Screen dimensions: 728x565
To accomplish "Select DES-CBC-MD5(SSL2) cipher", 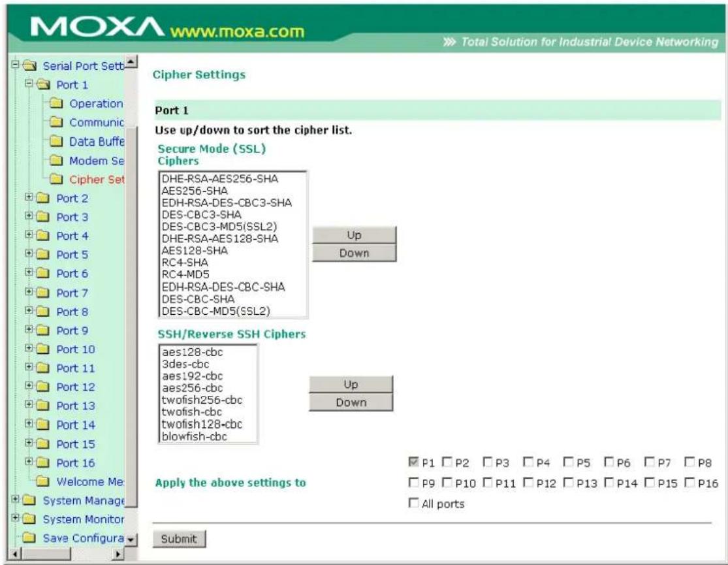I will [x=216, y=311].
